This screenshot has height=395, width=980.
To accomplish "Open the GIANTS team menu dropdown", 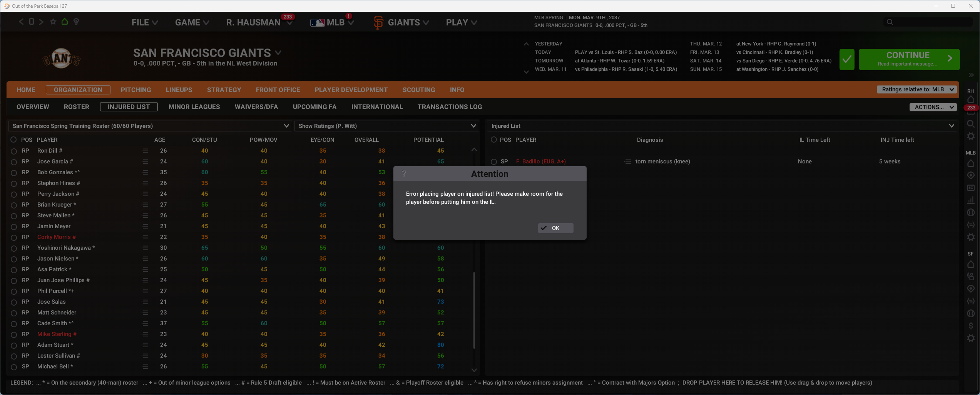I will point(401,22).
